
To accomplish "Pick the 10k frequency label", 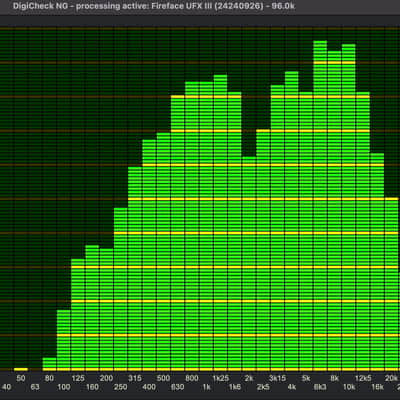I will tap(349, 387).
